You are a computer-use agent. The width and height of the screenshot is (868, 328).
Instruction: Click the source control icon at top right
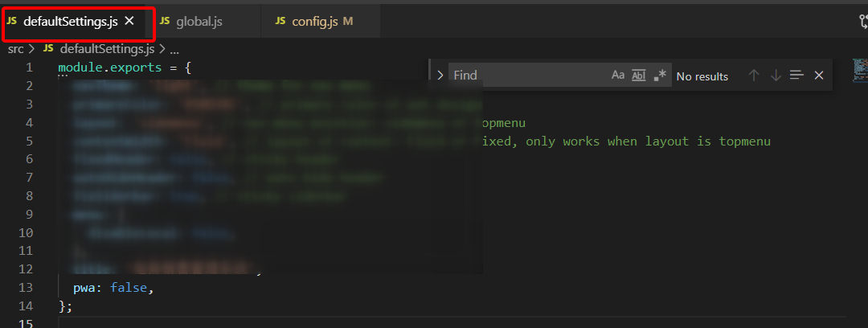tap(863, 21)
